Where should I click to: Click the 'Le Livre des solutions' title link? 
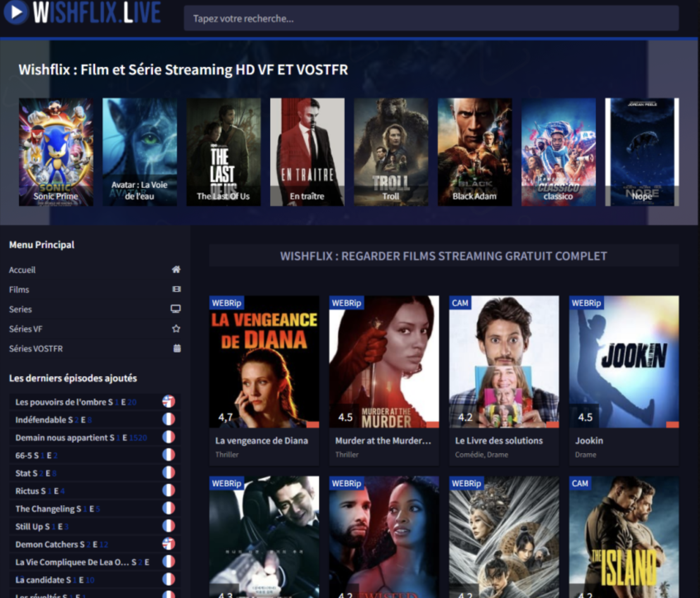[x=499, y=441]
